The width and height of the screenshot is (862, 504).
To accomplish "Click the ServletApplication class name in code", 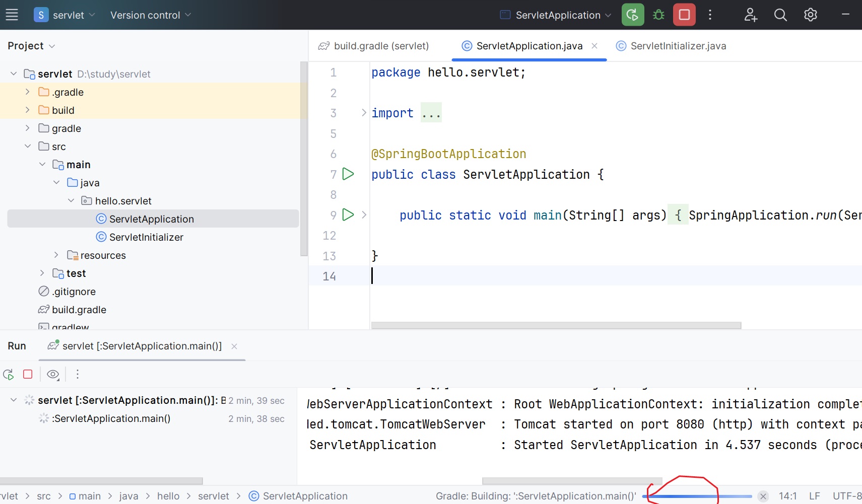I will pos(526,175).
